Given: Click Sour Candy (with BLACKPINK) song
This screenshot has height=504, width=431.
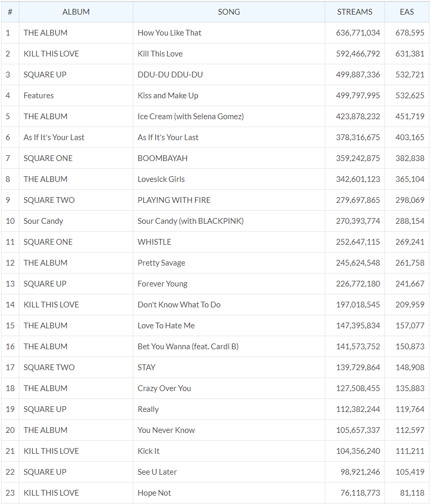Looking at the screenshot, I should [x=190, y=221].
